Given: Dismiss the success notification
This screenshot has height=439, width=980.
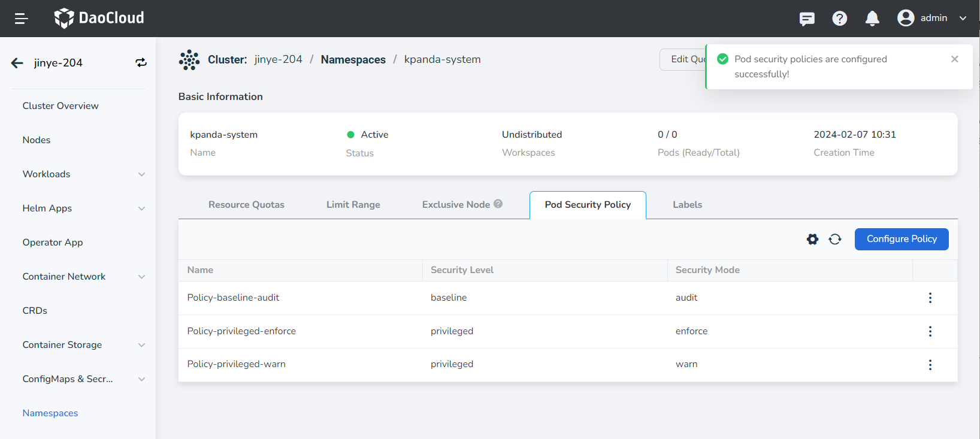Looking at the screenshot, I should pos(954,59).
